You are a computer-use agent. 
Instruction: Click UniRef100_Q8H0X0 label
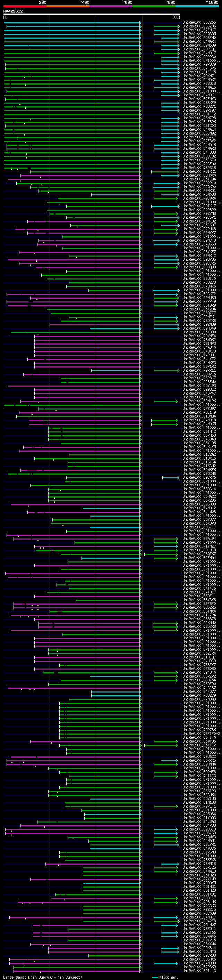pos(199,175)
